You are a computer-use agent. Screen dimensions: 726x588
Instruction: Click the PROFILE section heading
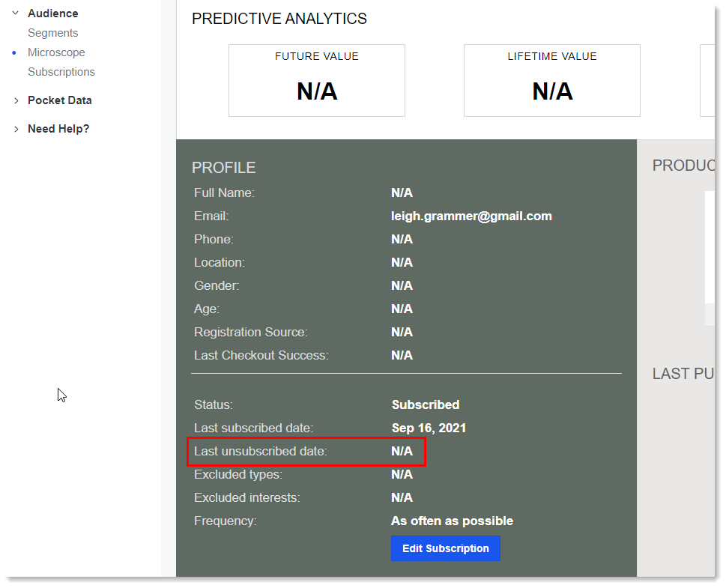coord(223,168)
